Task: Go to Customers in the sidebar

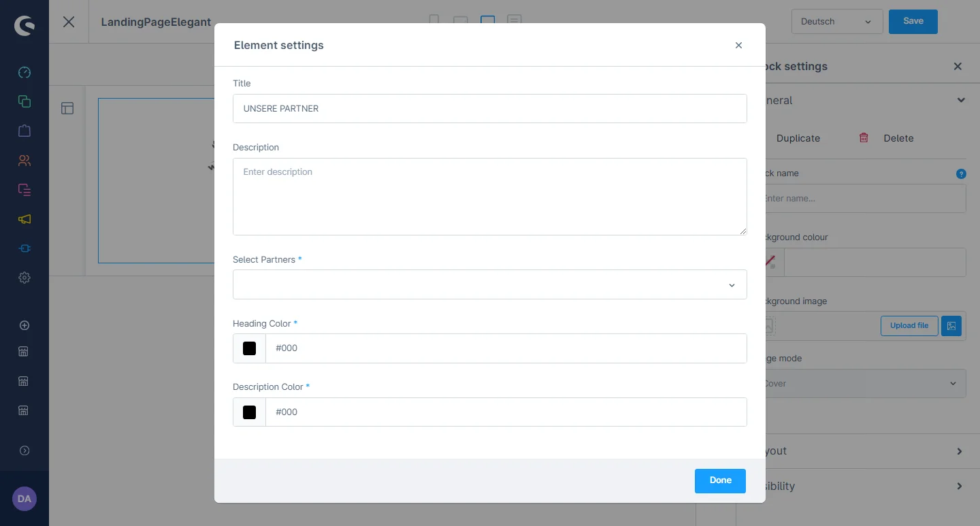Action: tap(24, 161)
